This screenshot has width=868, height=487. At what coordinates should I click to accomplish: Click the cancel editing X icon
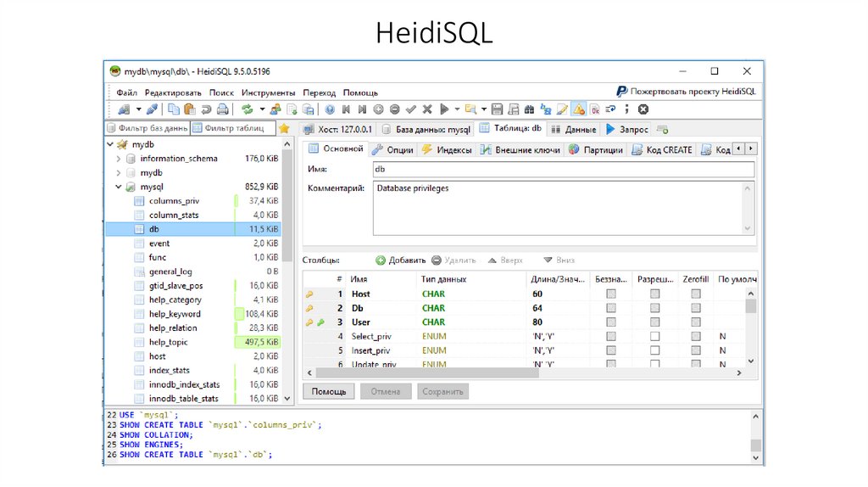[x=427, y=109]
